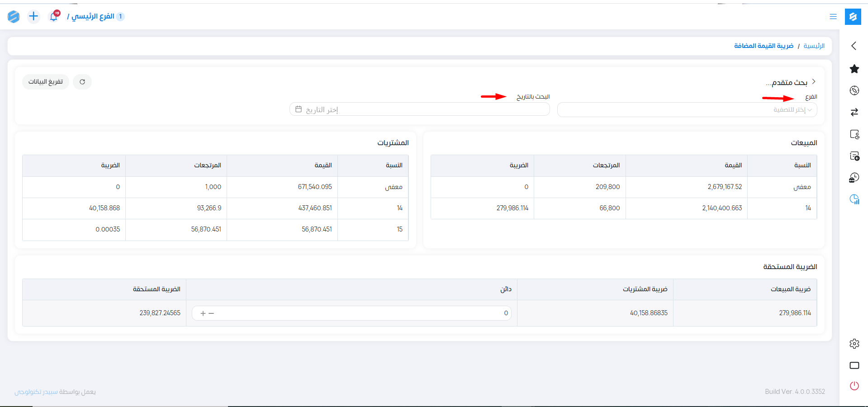Open the user profile avatar

tap(14, 17)
